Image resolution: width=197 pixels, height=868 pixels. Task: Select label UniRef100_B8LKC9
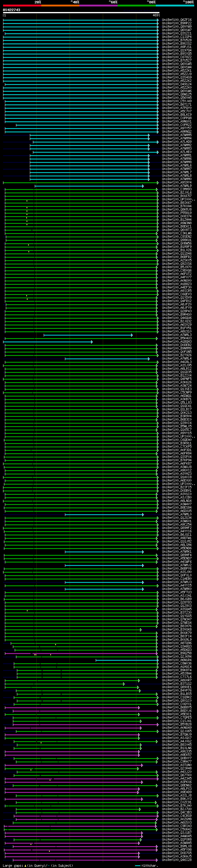(x=177, y=115)
